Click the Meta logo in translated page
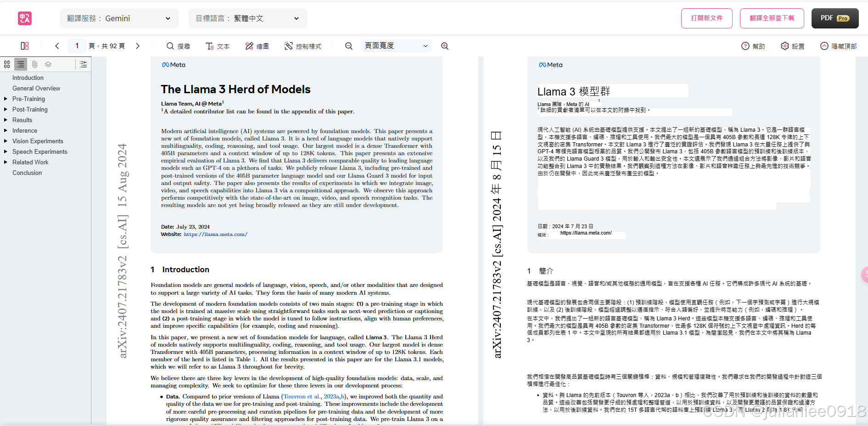The height and width of the screenshot is (426, 868). coord(550,65)
